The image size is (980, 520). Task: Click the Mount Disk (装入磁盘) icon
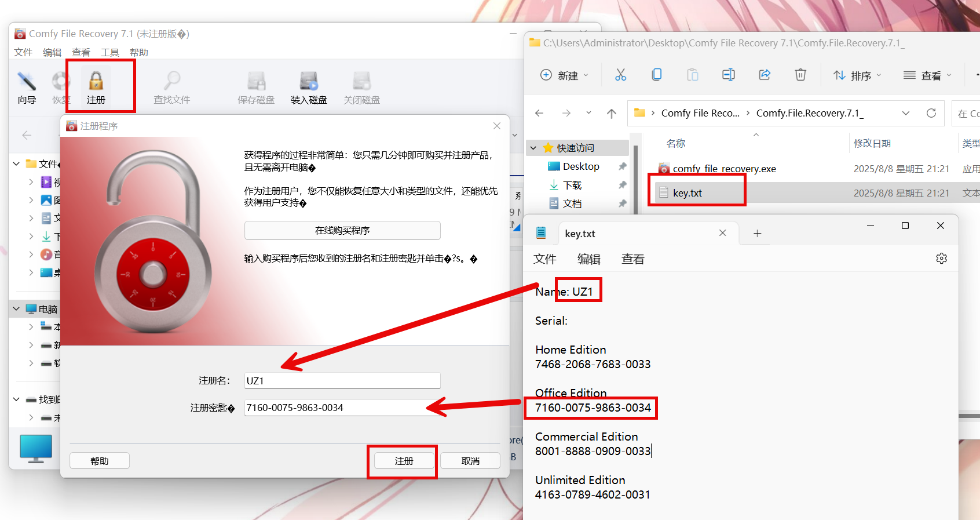(309, 87)
